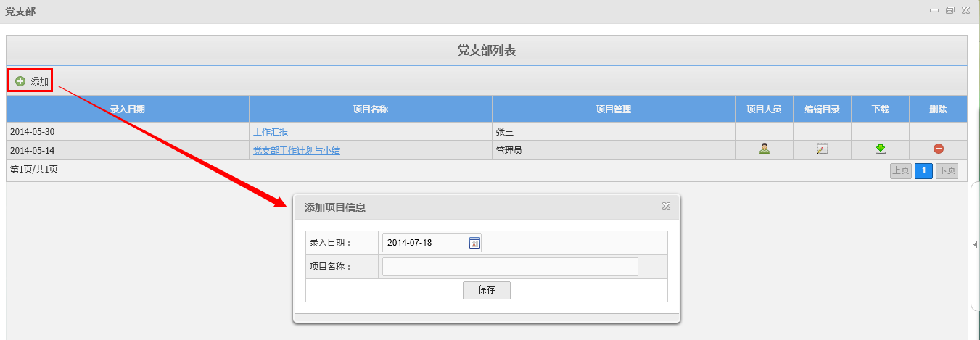Click the 录入日期 date input field
The width and height of the screenshot is (980, 340).
[424, 243]
